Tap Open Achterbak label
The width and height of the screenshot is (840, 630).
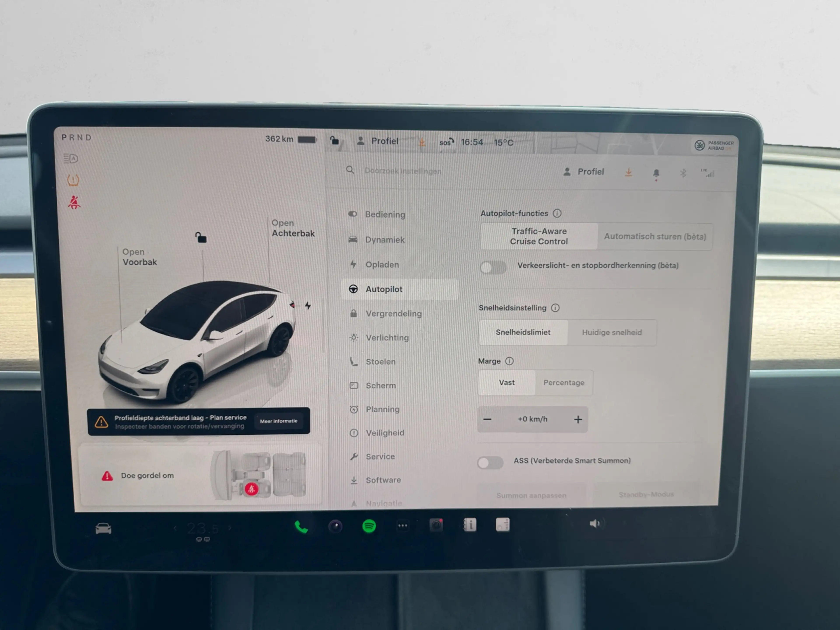[293, 228]
